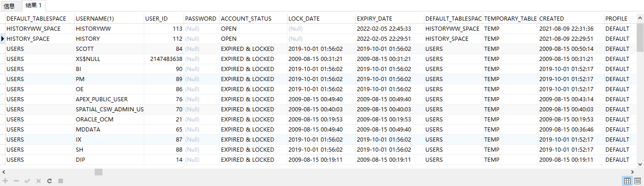The image size is (644, 186).
Task: Click the USERNAME(1) column header
Action: click(95, 19)
